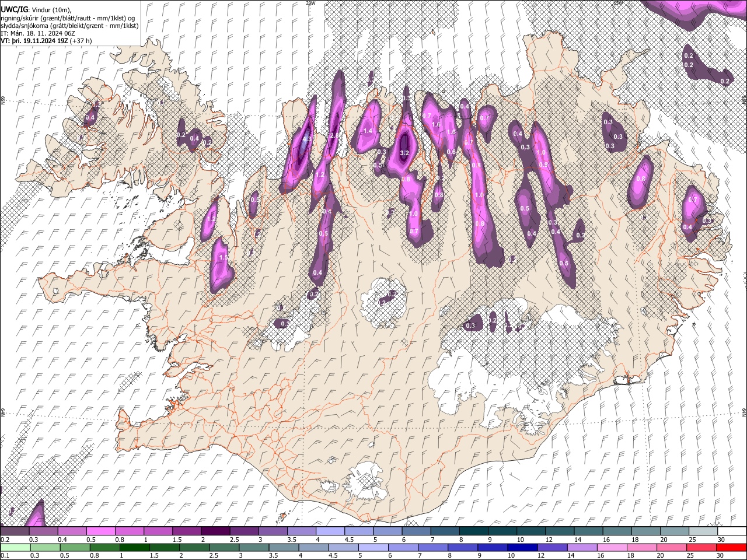The image size is (747, 560).
Task: Click the '20W' longitude label at top
Action: pos(310,3)
